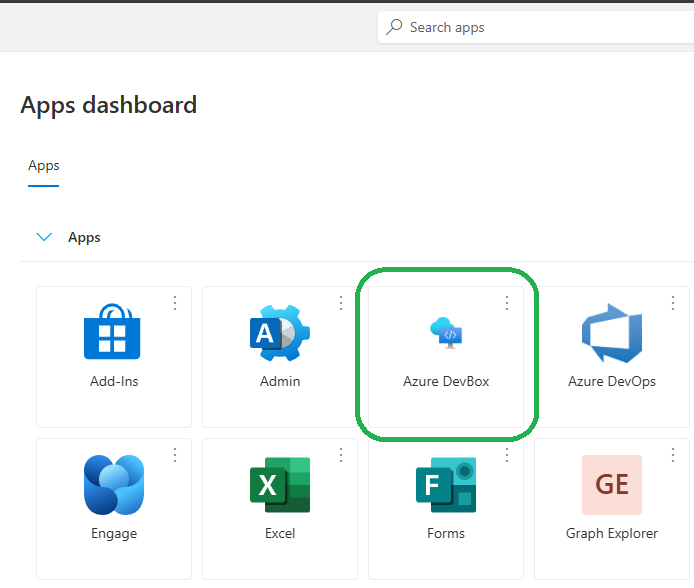Image resolution: width=694 pixels, height=588 pixels.
Task: Show more options on Excel tile
Action: (x=341, y=455)
